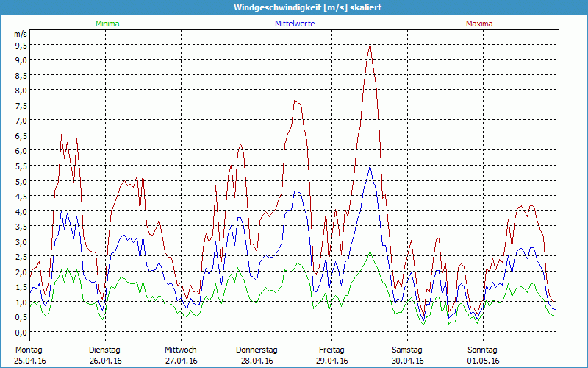Click the 2,5 axis value
Image resolution: width=588 pixels, height=368 pixels.
tap(21, 257)
